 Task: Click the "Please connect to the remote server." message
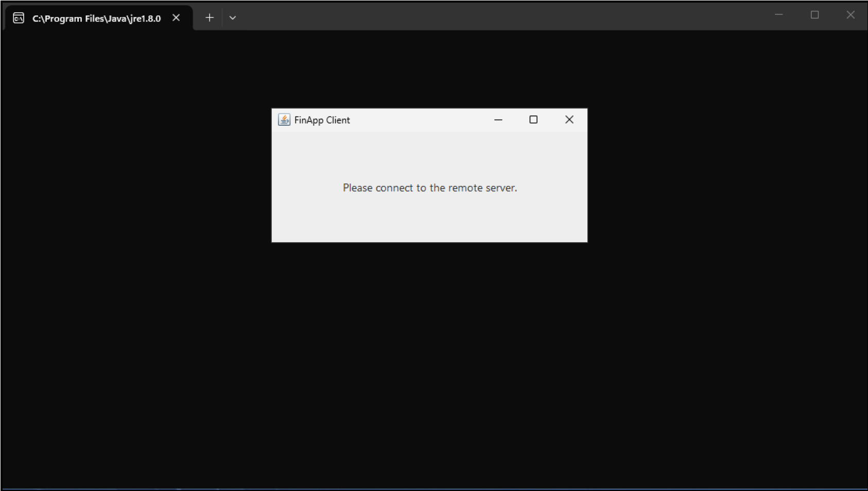click(430, 188)
